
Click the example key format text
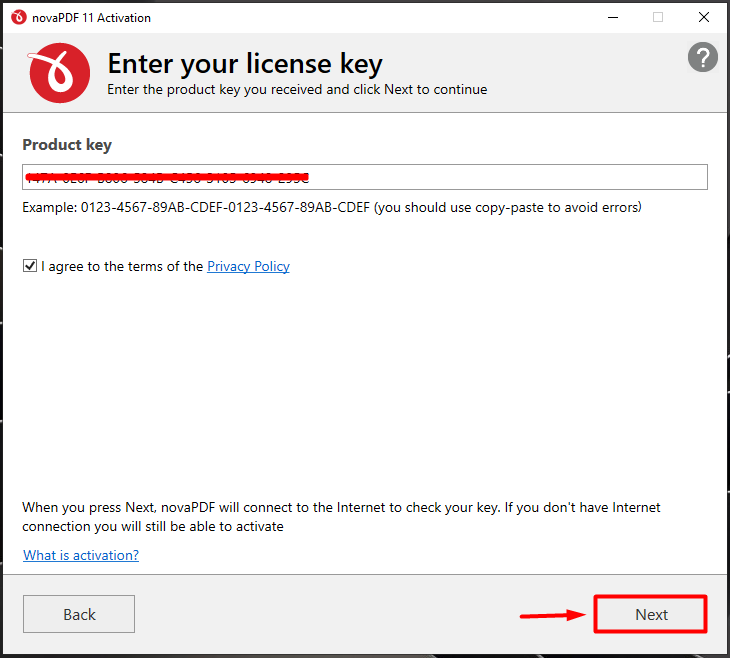[x=332, y=208]
